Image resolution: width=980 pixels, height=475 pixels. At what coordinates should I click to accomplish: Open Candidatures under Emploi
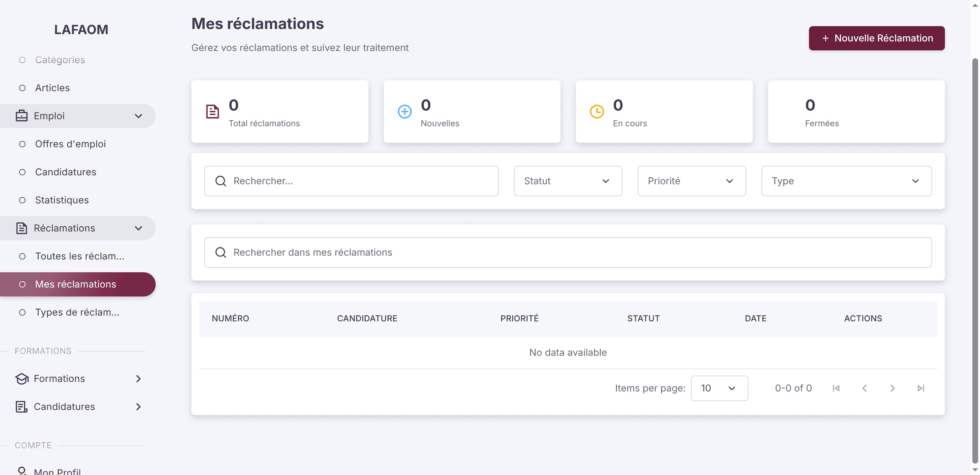click(65, 172)
